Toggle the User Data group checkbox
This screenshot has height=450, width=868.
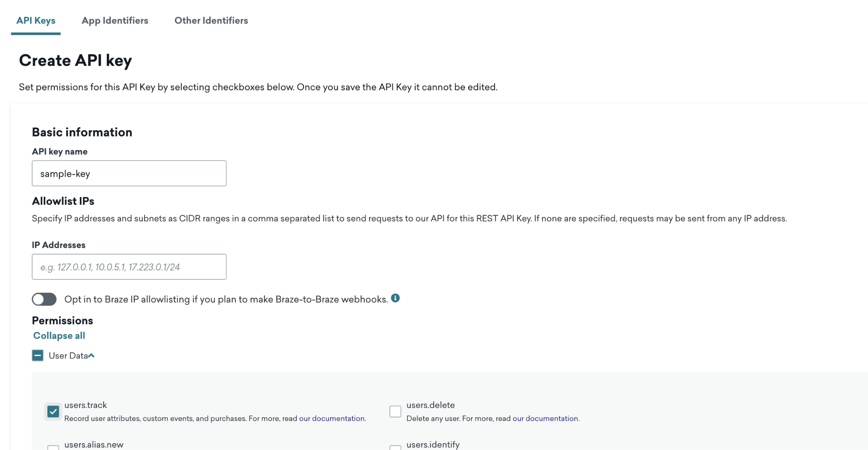pos(38,356)
